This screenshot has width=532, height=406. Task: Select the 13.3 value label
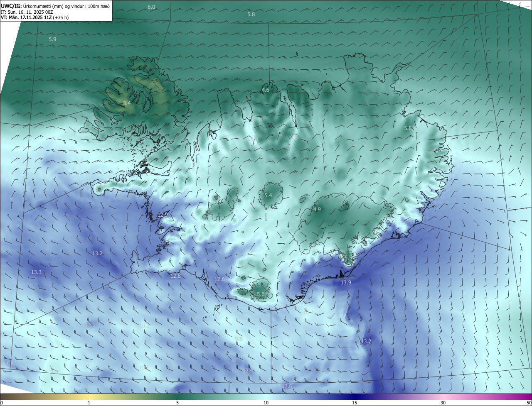(x=36, y=272)
